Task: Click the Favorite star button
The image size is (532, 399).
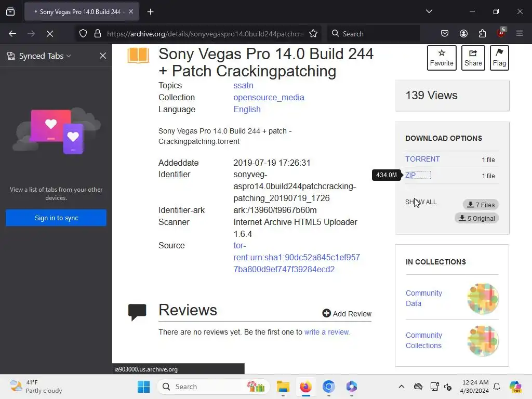Action: (442, 58)
